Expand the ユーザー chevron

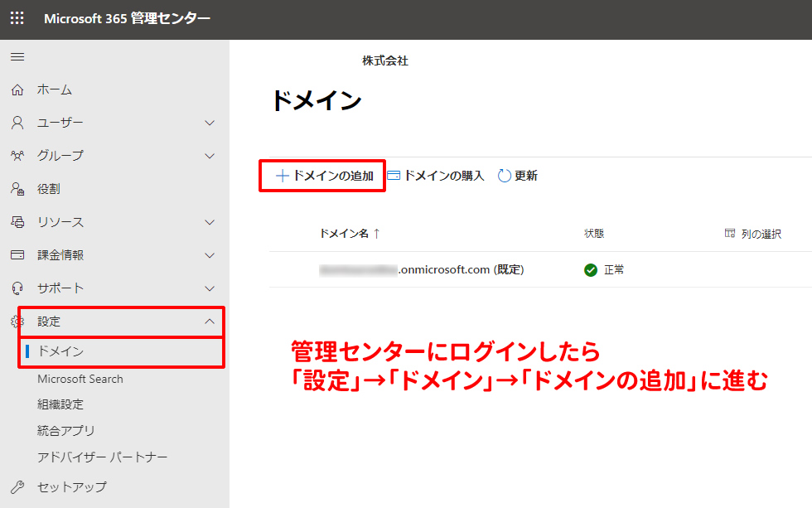click(x=209, y=123)
